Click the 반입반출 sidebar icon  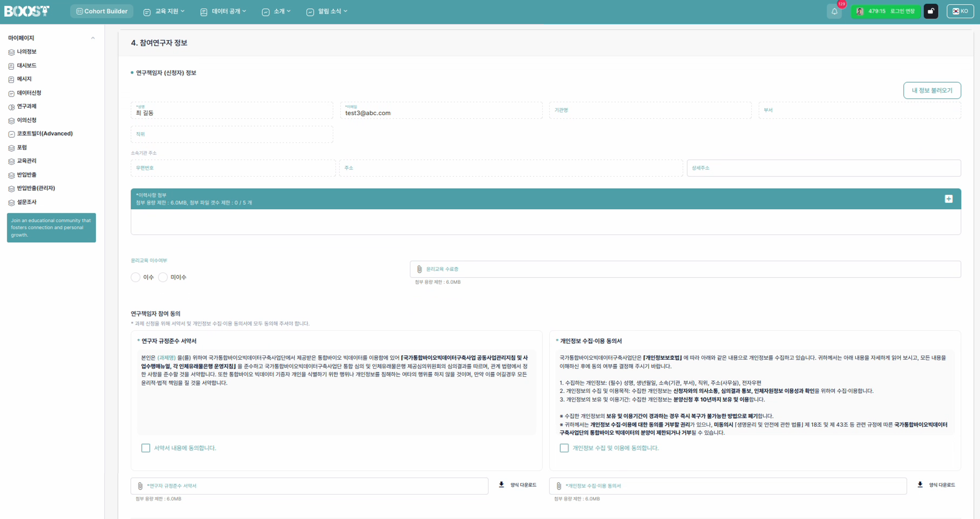point(12,175)
